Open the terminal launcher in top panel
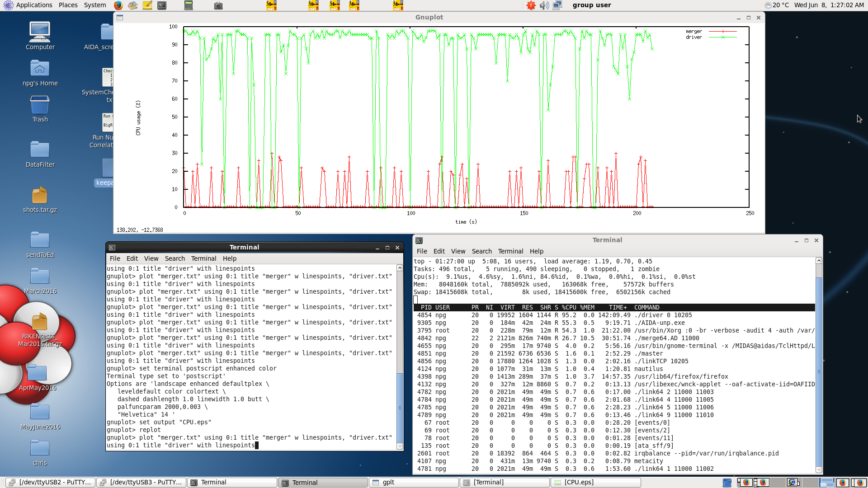The width and height of the screenshot is (868, 488). (x=162, y=5)
